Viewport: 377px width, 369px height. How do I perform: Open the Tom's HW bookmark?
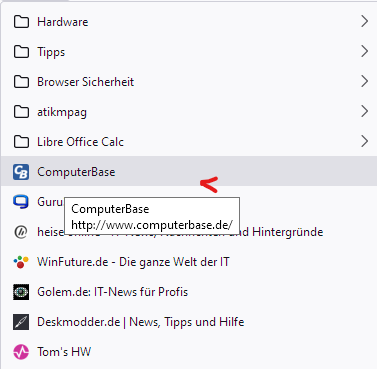[188, 352]
